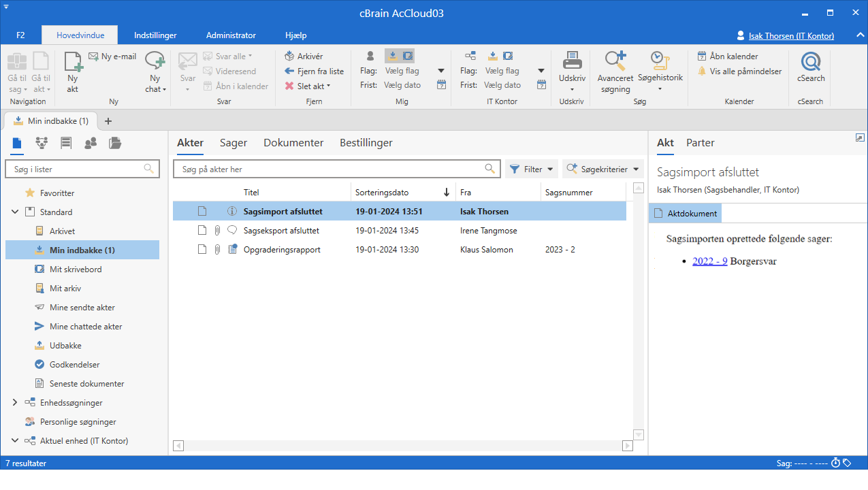Viewport: 868px width, 490px height.
Task: Click the Ny e-mail icon
Action: (x=94, y=56)
